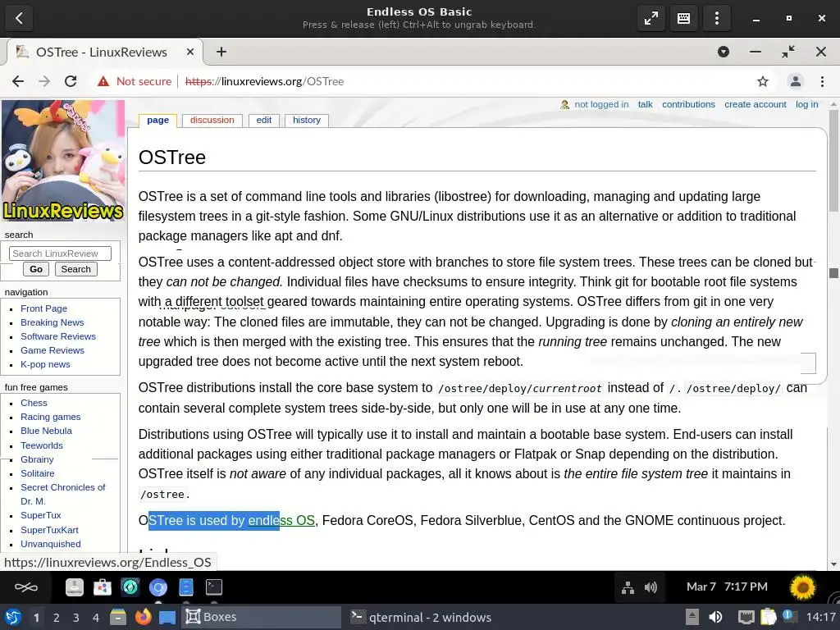Open Breaking News link
This screenshot has height=630, width=840.
tap(52, 322)
